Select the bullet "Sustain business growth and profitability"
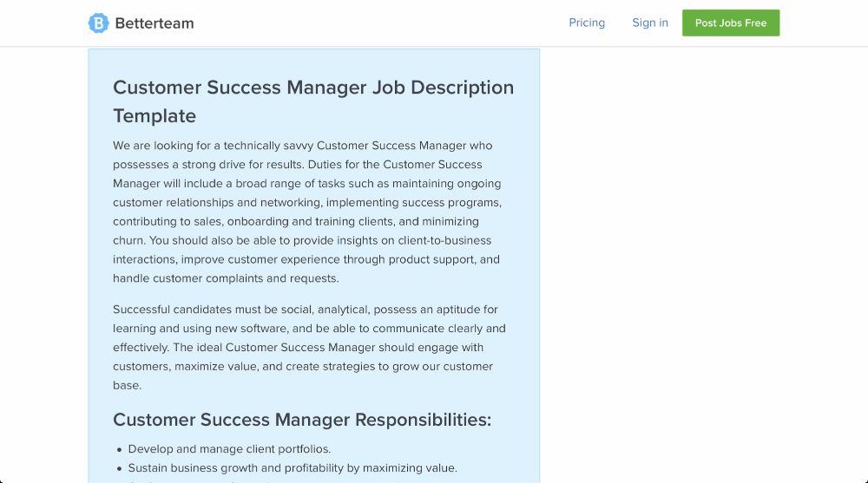The height and width of the screenshot is (483, 868). (293, 468)
